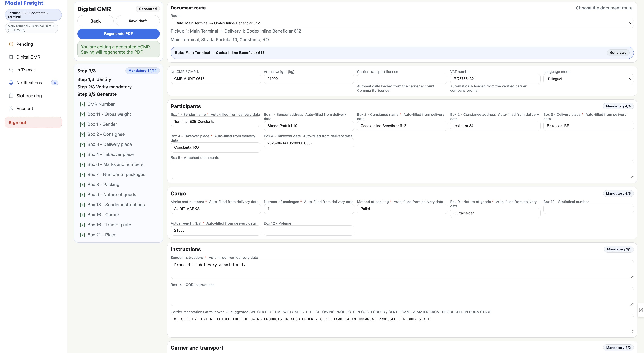The width and height of the screenshot is (644, 353).
Task: Select the Ruta Main Terminal generated route card
Action: [x=402, y=53]
